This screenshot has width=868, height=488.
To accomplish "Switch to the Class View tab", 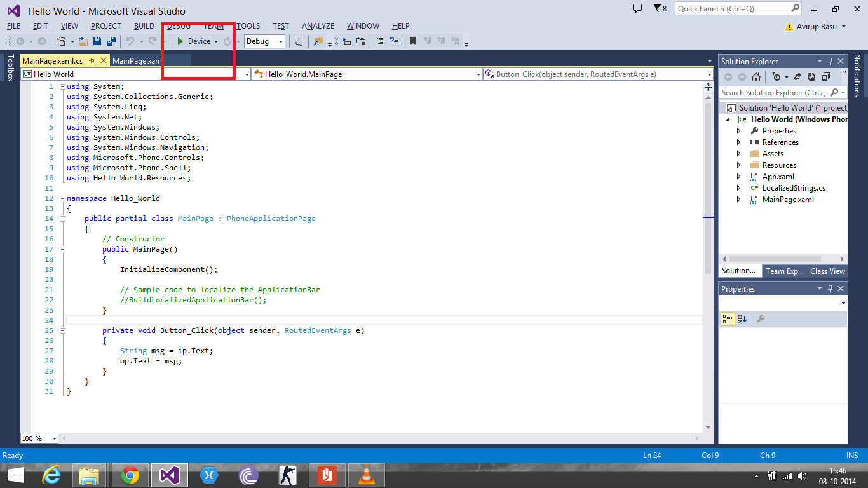I will [x=827, y=271].
